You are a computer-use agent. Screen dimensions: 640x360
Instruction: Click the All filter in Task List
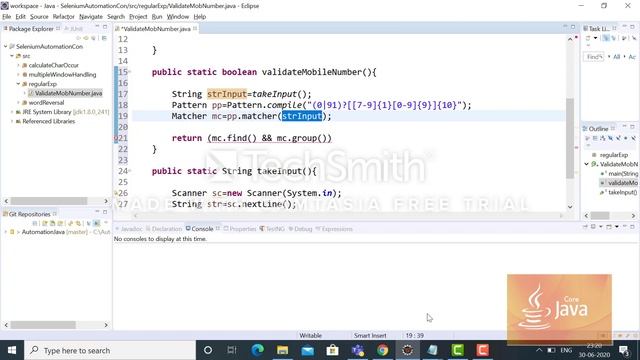click(616, 57)
